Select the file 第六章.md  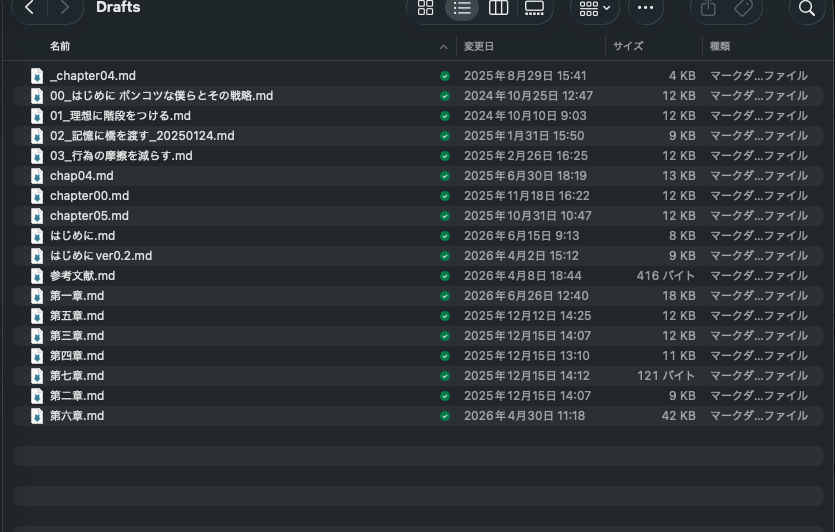[77, 416]
